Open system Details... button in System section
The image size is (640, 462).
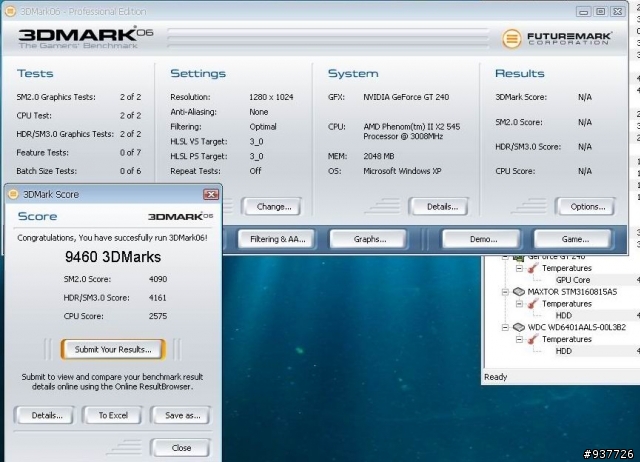pos(439,207)
